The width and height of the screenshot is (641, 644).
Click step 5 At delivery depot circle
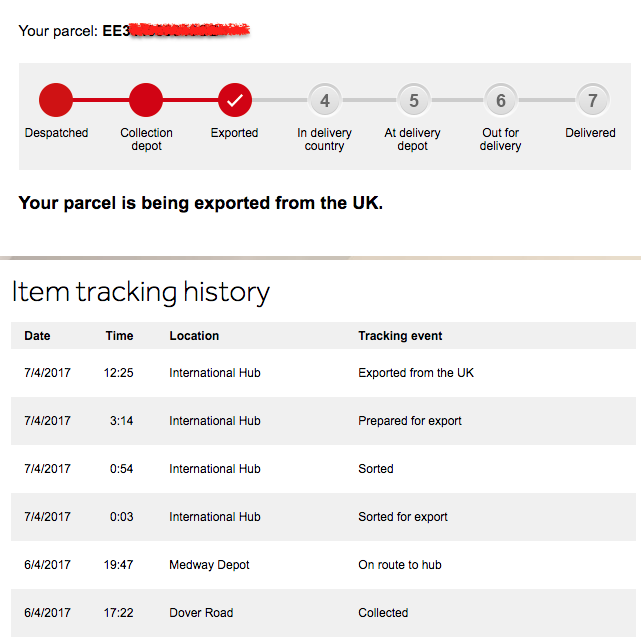[x=413, y=100]
